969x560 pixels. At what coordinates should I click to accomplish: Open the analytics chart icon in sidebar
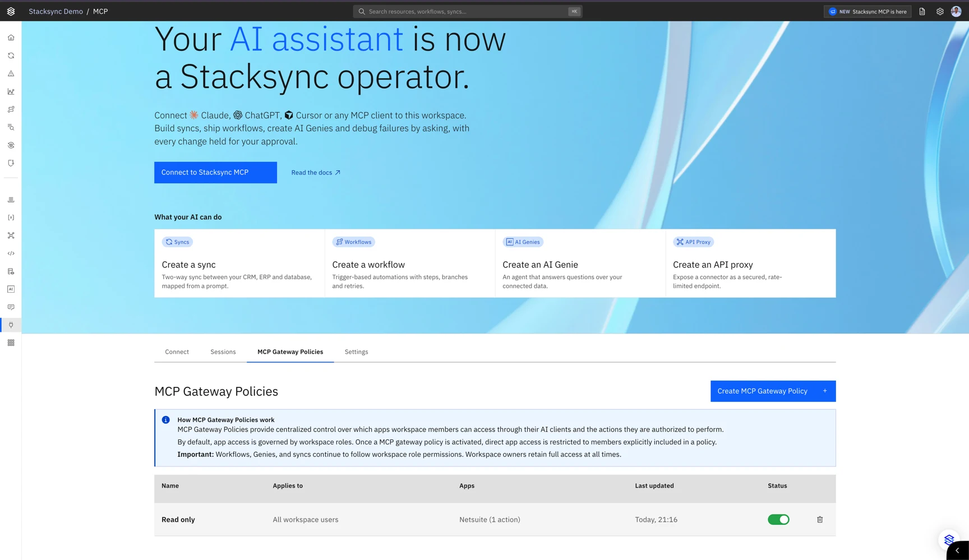(11, 91)
